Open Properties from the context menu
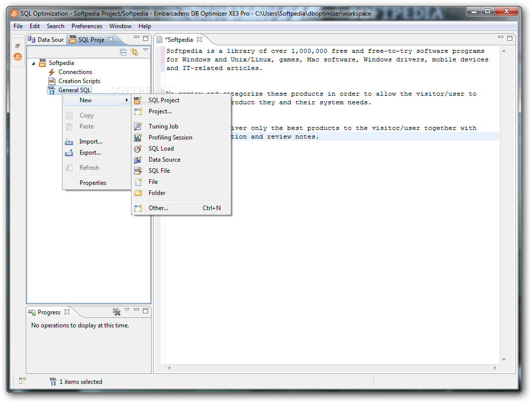 coord(97,182)
